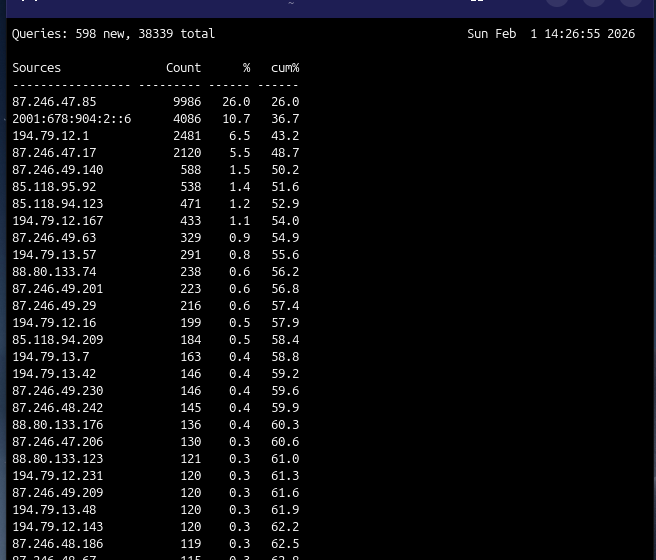Screen dimensions: 656x560
Task: Click source IP 194.79.12.1
Action: click(50, 136)
